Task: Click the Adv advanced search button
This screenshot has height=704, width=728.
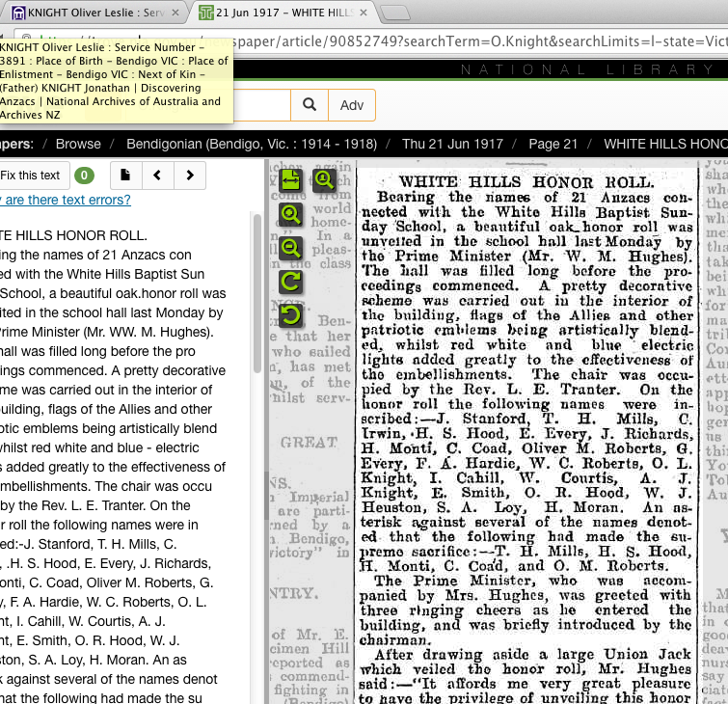Action: [x=351, y=105]
